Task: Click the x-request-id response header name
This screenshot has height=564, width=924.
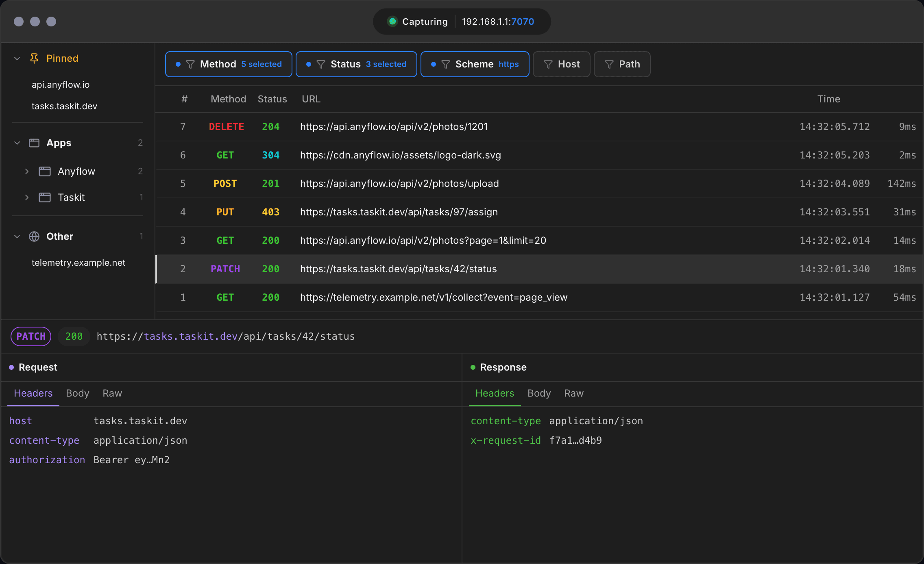Action: pos(506,440)
